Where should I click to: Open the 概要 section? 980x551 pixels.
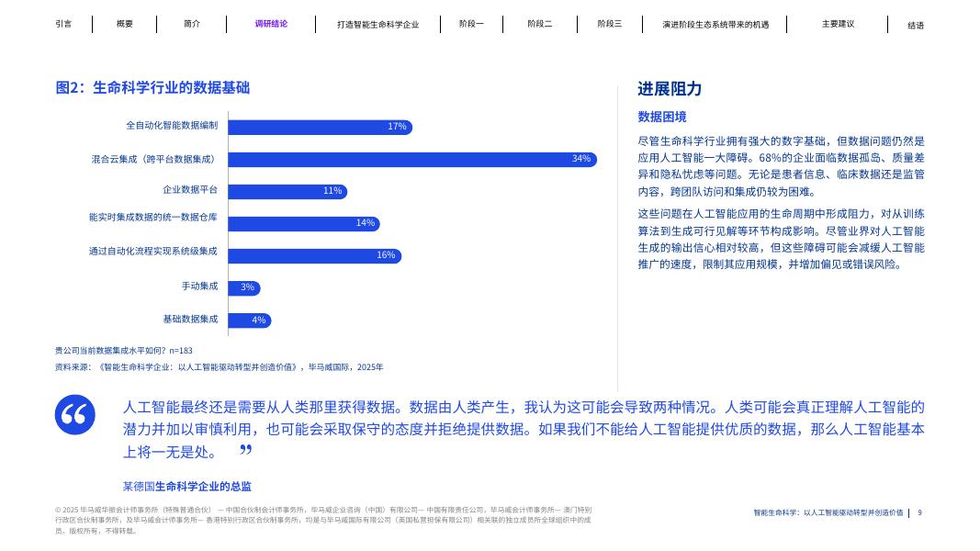(124, 24)
